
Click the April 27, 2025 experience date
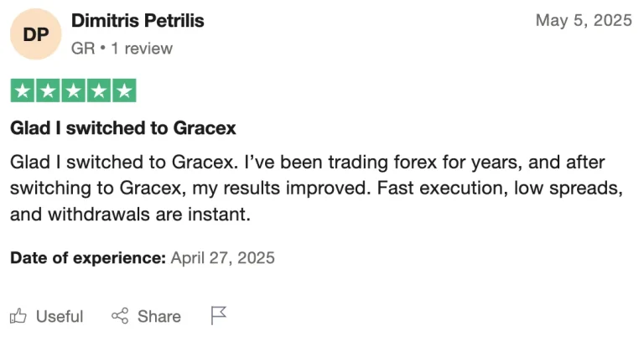222,258
